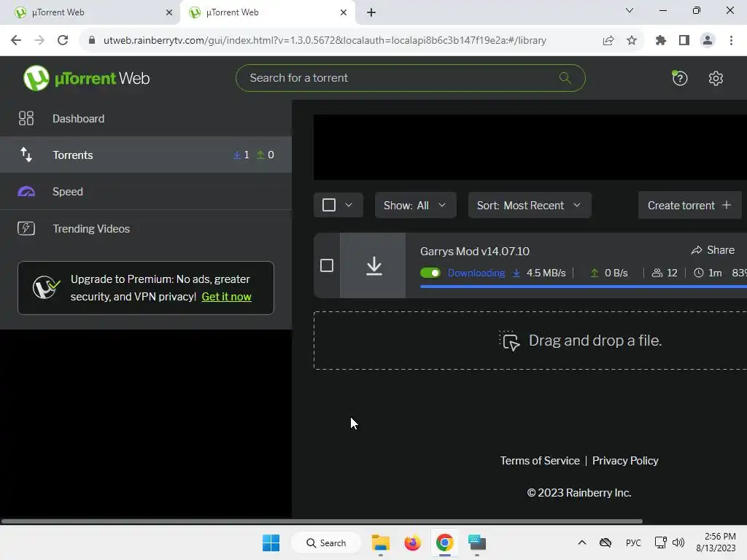
Task: Click the Speed gauge icon
Action: (x=26, y=192)
